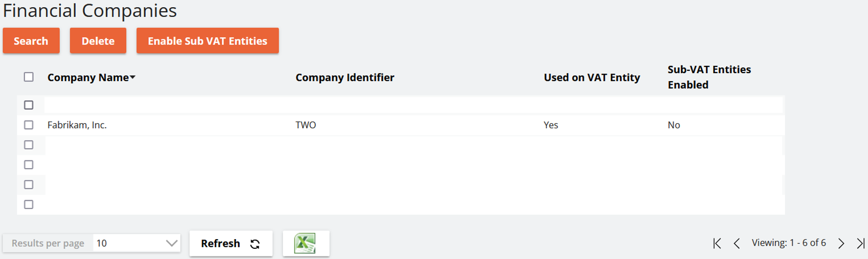Click the Refresh button
The width and height of the screenshot is (868, 259).
231,243
